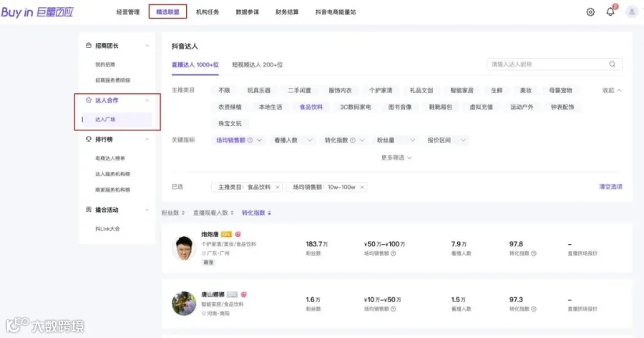This screenshot has width=644, height=338.
Task: Click the pink badge next to 唐山娜娜
Action: pos(243,294)
